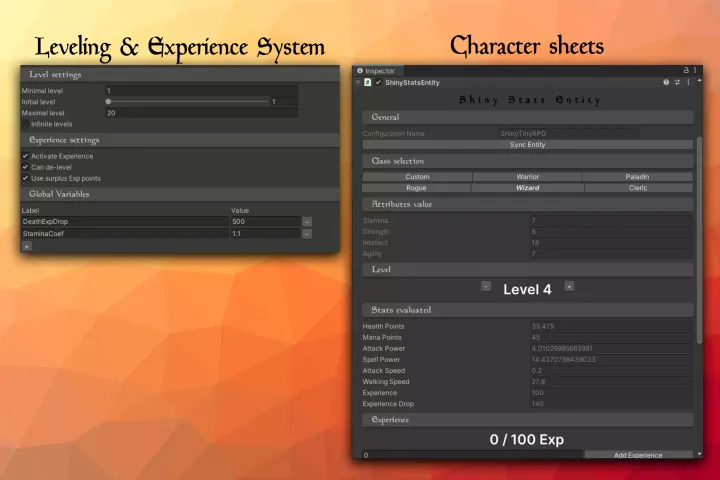Viewport: 720px width, 480px height.
Task: Click the Spell Power value
Action: 611,359
